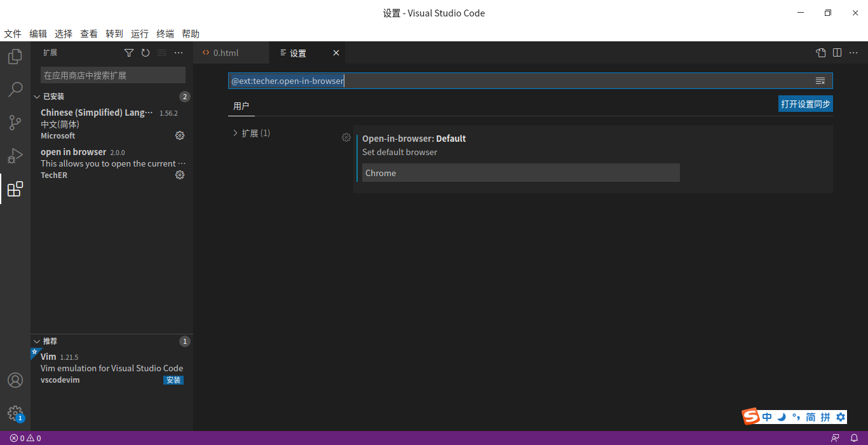Show errors and warnings in status bar

[25, 438]
